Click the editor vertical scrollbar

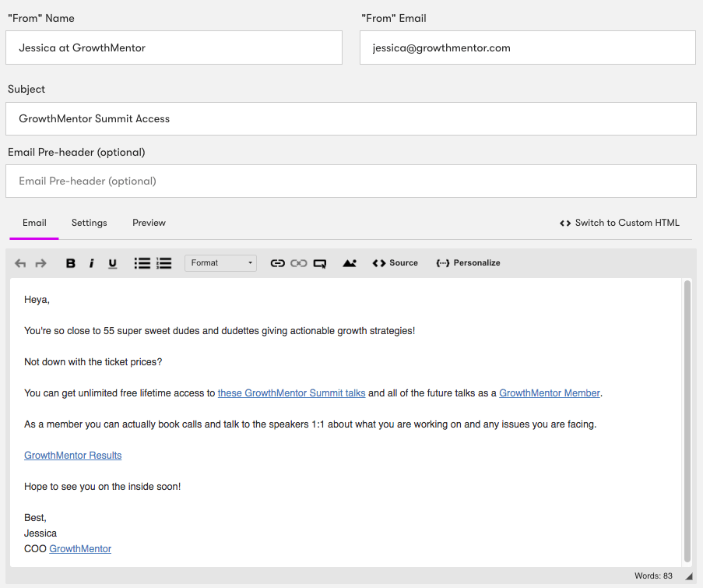pyautogui.click(x=687, y=421)
